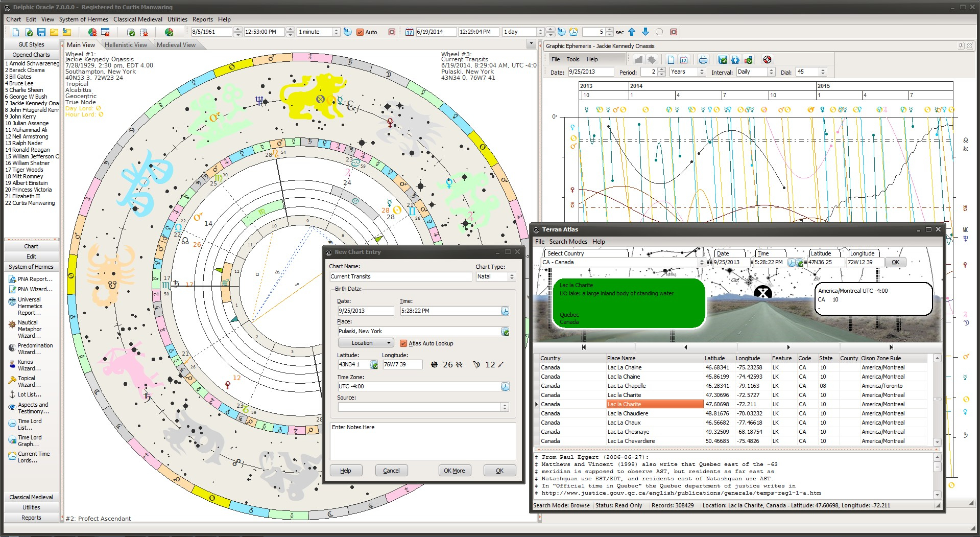
Task: Click the printer icon in Graphic Ephemeris toolbar
Action: point(703,60)
